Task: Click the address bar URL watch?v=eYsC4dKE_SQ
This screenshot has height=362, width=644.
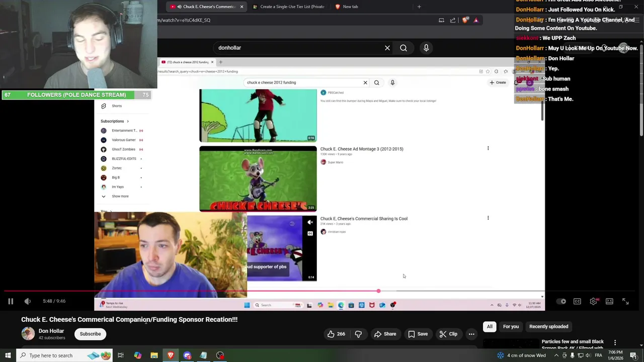Action: 184,20
